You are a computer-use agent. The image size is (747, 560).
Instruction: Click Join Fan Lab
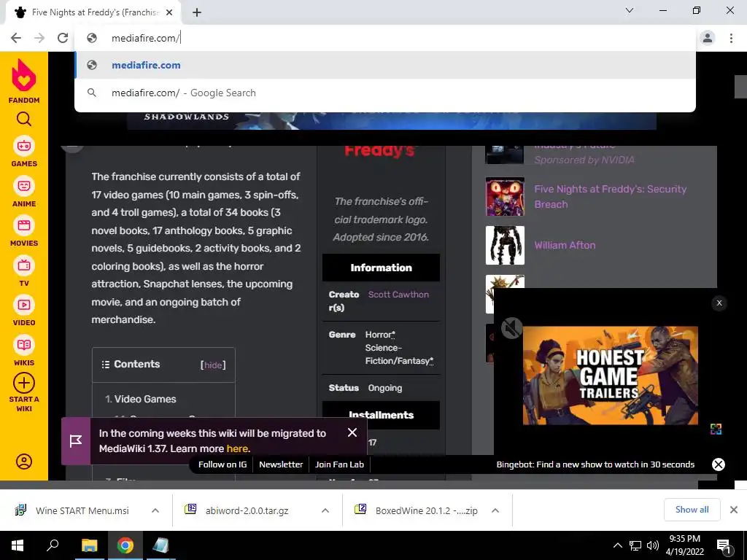click(x=339, y=464)
